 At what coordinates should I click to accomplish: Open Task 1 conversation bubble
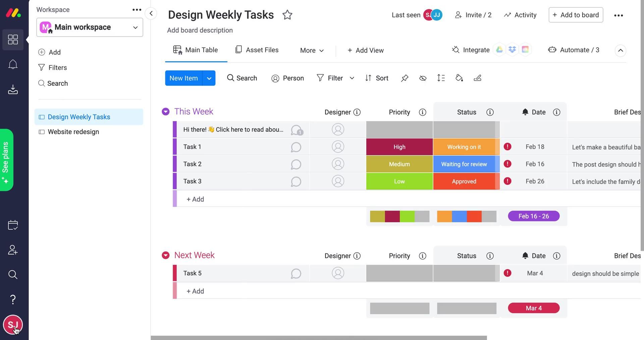pos(296,147)
